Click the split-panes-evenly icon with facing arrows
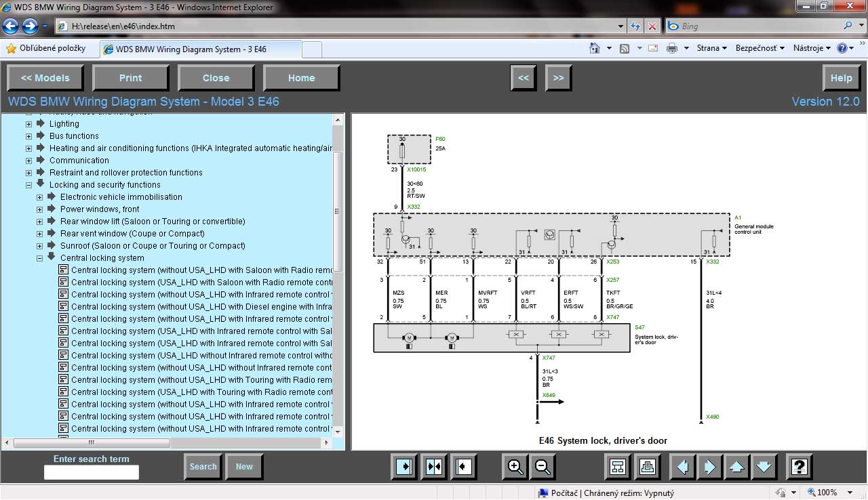 tap(433, 467)
